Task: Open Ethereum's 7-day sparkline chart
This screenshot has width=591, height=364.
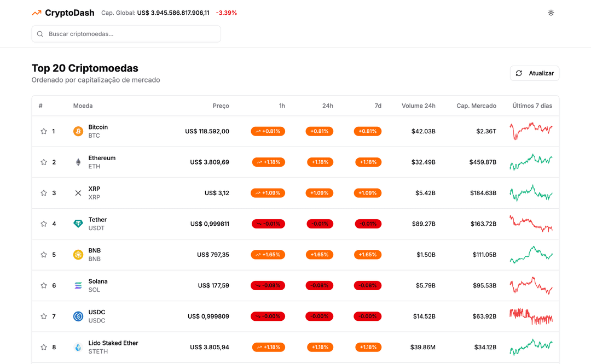Action: coord(531,162)
